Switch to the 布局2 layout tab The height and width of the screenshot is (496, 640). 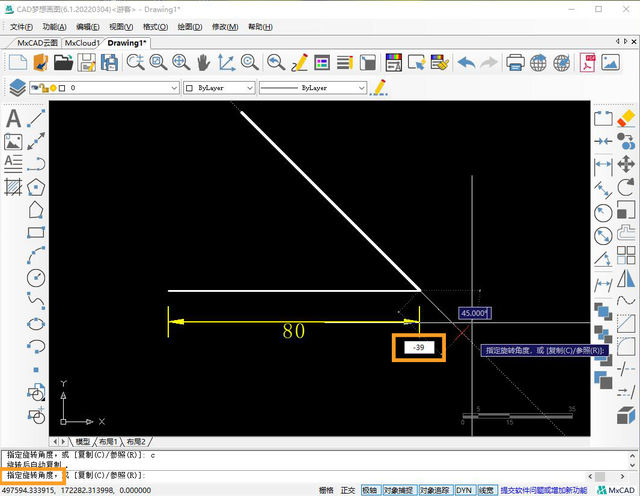coord(136,442)
